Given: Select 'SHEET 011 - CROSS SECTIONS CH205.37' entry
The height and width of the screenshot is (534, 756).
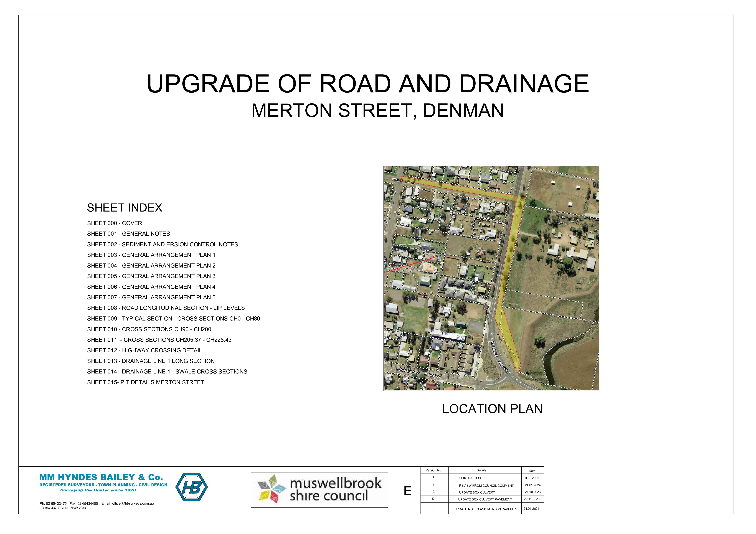Looking at the screenshot, I should click(x=159, y=340).
